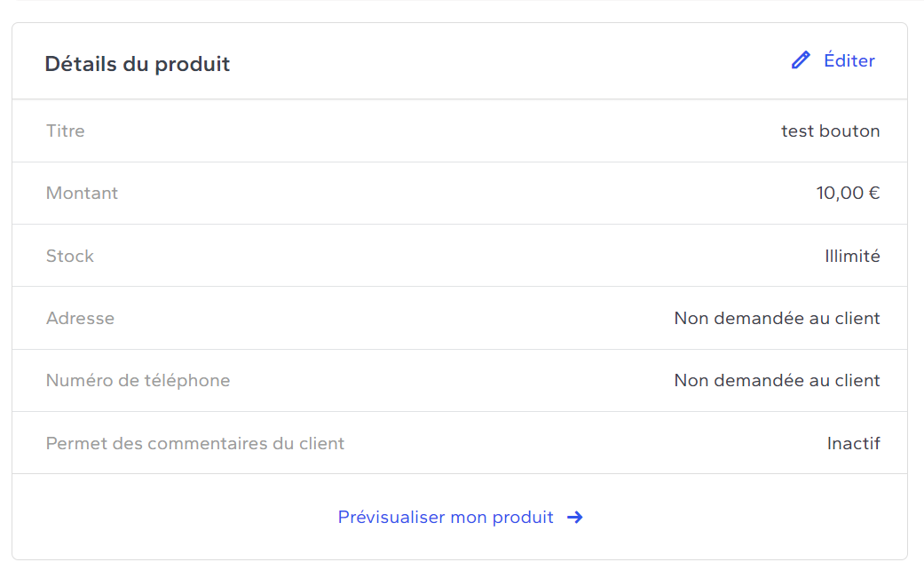The image size is (924, 578).
Task: Select the Numéro de téléphone label
Action: [138, 381]
